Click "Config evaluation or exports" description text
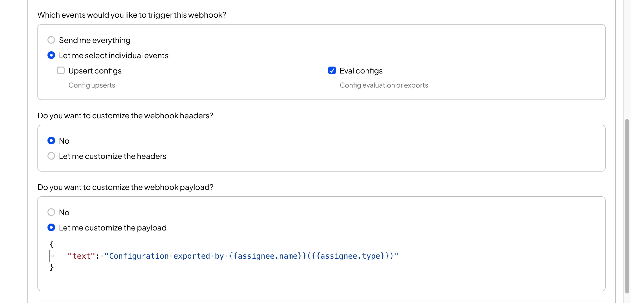This screenshot has height=303, width=644. 384,85
